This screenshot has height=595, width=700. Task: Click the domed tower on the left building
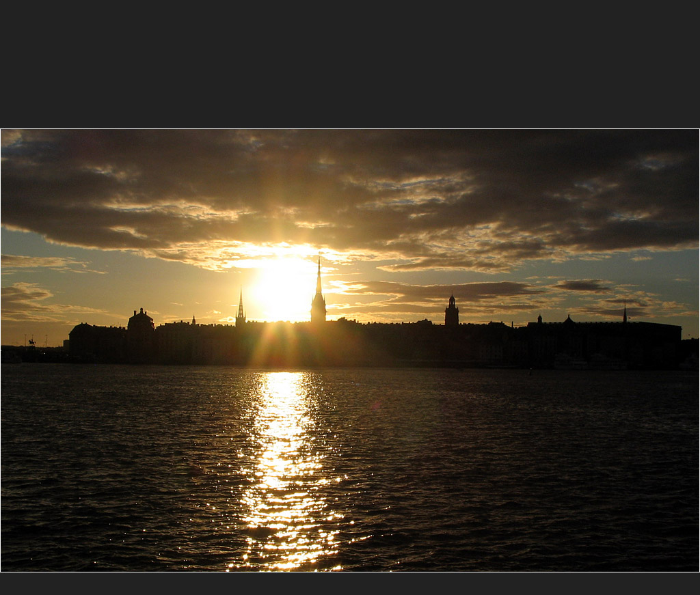(x=141, y=320)
